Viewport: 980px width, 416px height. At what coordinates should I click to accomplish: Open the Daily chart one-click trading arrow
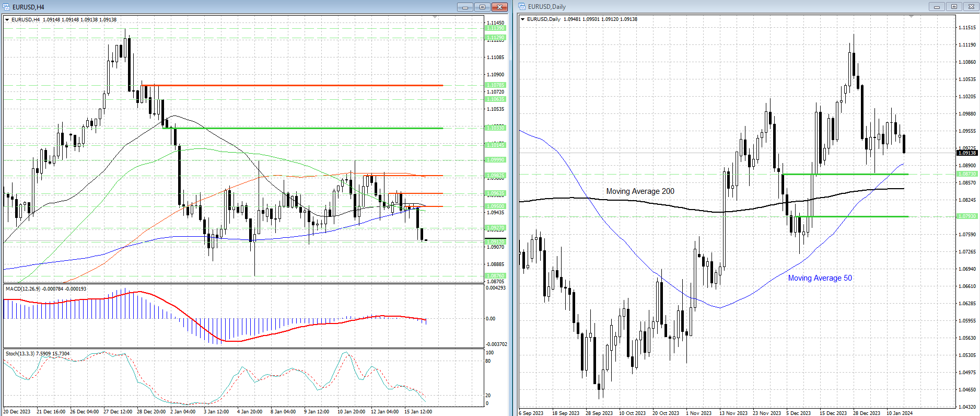tap(523, 19)
